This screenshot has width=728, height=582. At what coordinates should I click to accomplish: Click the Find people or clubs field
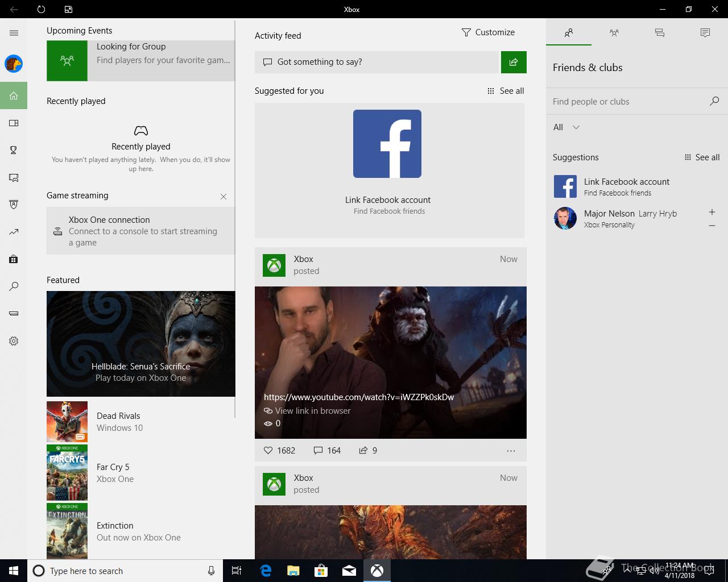click(x=628, y=102)
